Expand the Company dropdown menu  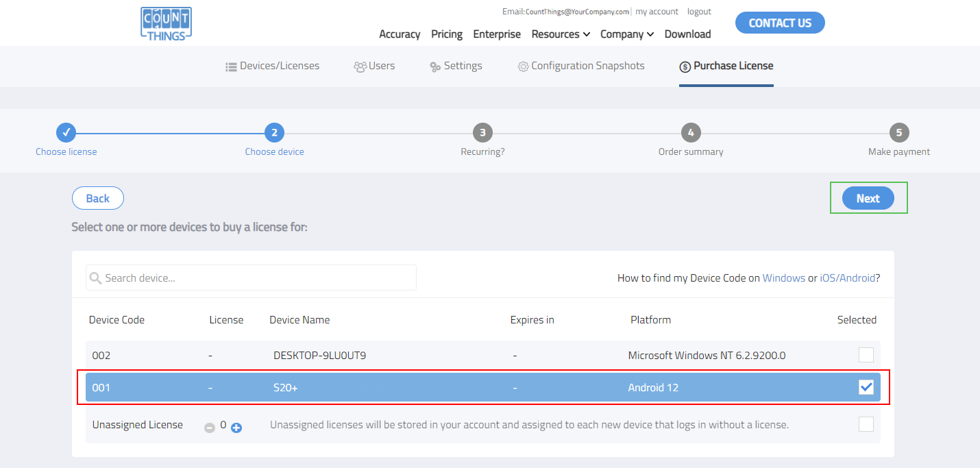click(626, 34)
